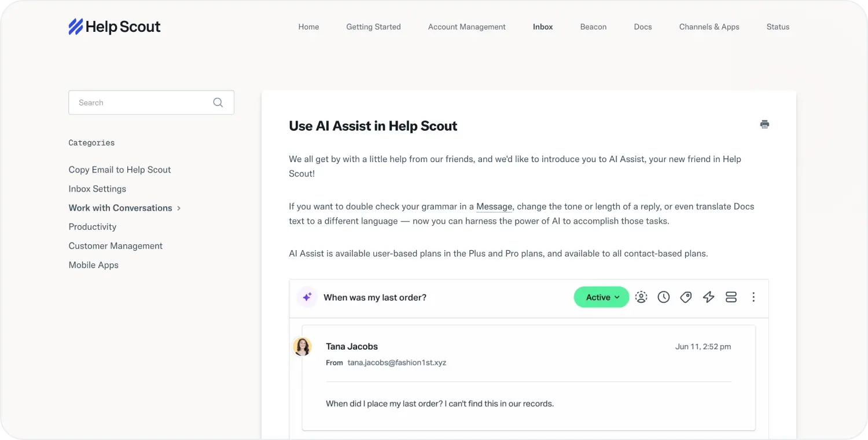Click the stacked cards icon in the toolbar

pos(731,297)
